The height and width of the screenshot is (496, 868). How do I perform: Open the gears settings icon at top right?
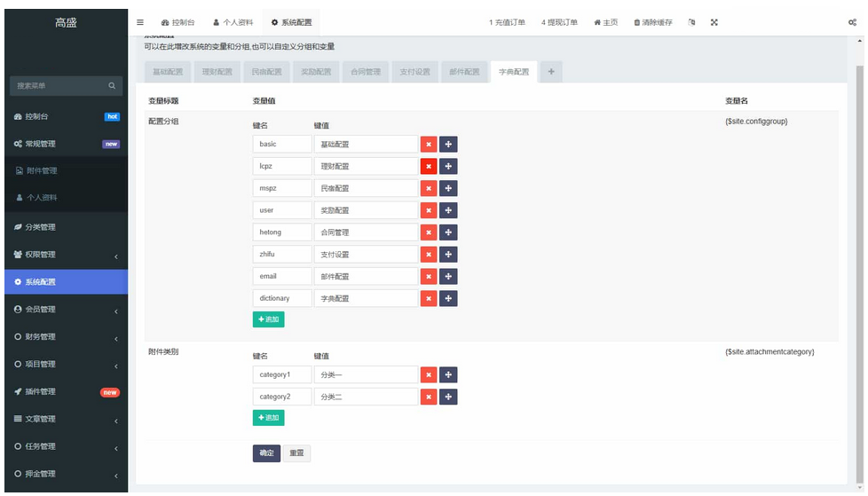pyautogui.click(x=852, y=22)
